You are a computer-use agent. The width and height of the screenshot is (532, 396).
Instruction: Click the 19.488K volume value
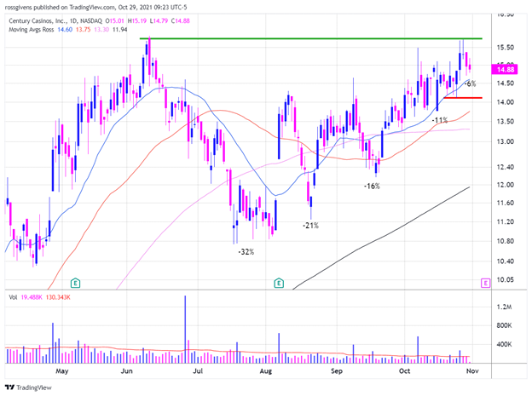tap(32, 297)
